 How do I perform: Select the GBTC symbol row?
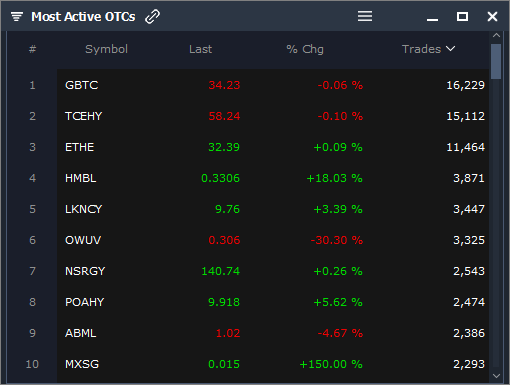pos(273,85)
